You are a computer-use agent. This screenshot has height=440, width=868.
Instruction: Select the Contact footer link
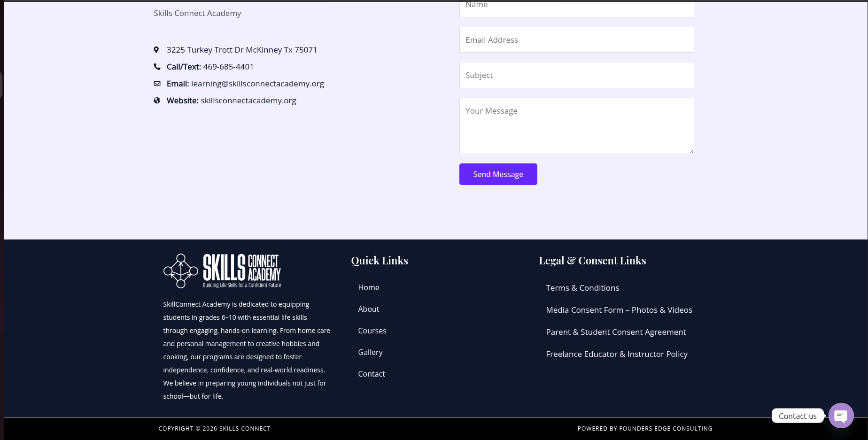click(x=372, y=374)
